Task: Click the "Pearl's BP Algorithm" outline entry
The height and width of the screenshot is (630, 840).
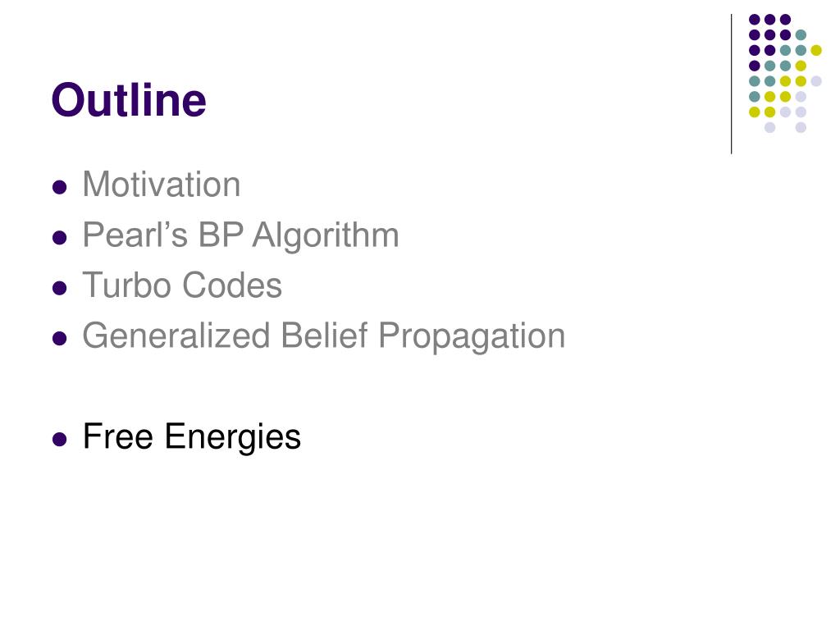Action: tap(240, 235)
